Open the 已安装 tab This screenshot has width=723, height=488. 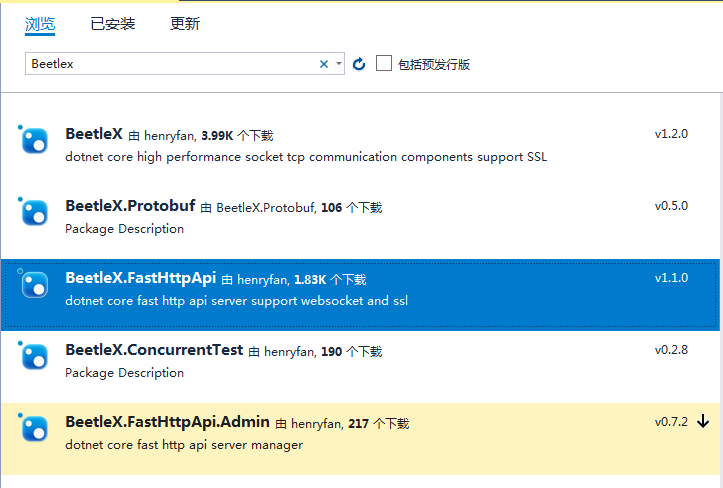(112, 24)
